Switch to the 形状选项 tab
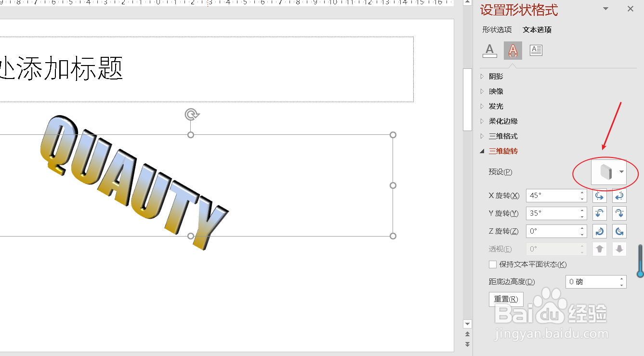Screen dimensions: 644x356 click(x=497, y=30)
